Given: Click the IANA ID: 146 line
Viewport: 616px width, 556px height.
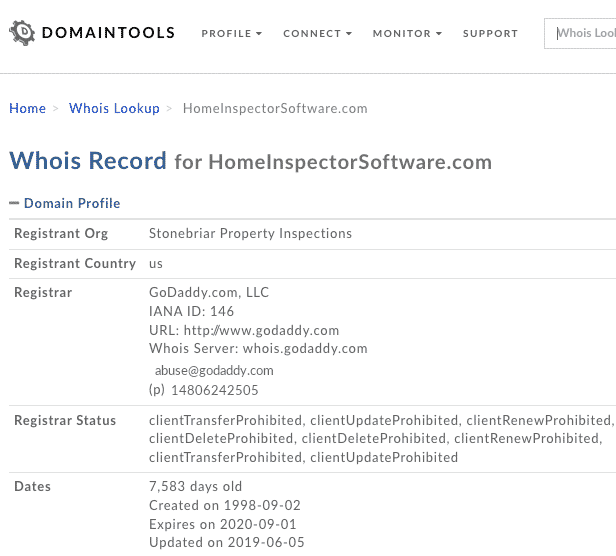Looking at the screenshot, I should point(191,311).
